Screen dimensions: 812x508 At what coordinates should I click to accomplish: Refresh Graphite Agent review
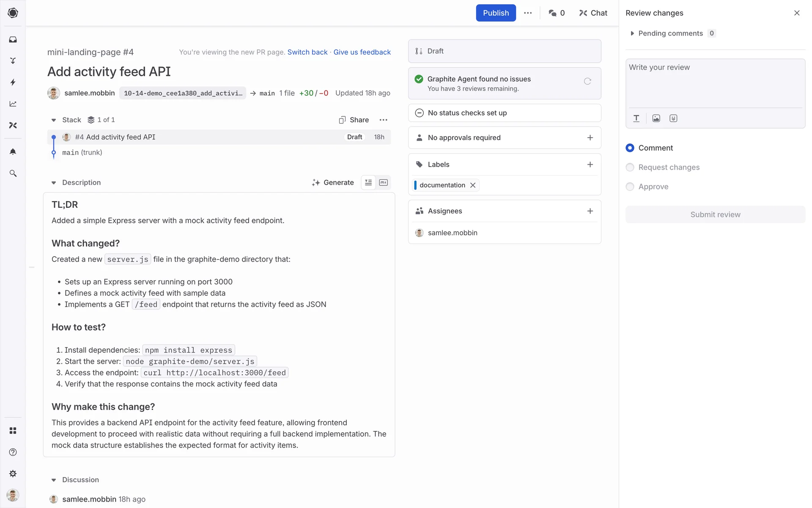click(587, 81)
